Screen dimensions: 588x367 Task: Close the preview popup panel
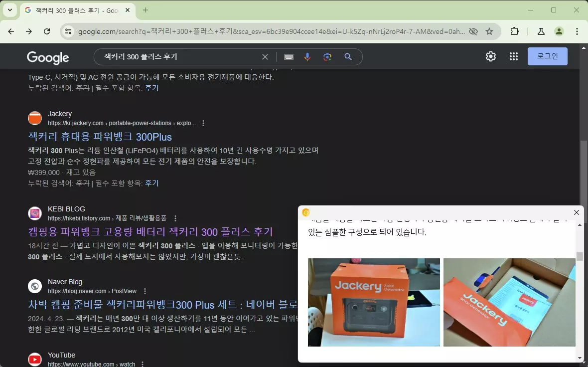pos(577,212)
